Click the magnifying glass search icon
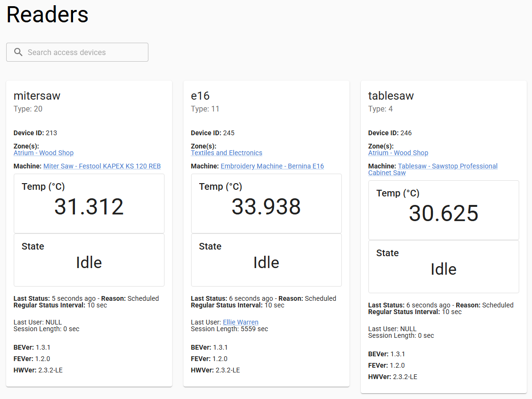 (x=18, y=52)
